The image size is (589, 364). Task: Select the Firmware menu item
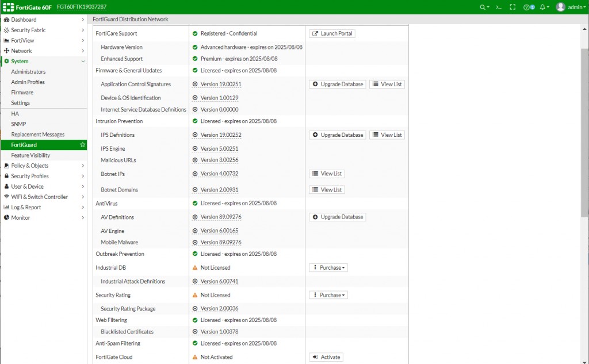pyautogui.click(x=22, y=93)
